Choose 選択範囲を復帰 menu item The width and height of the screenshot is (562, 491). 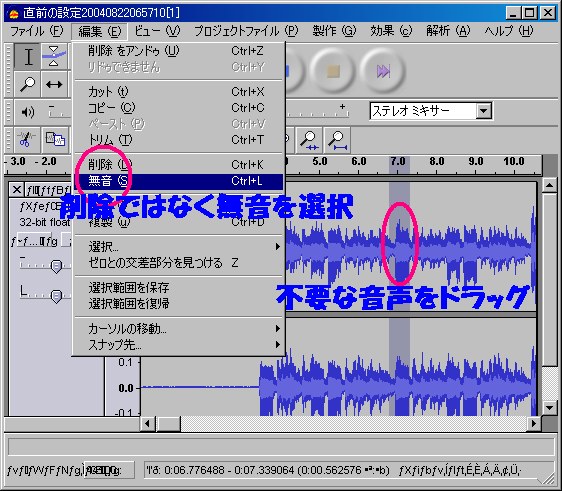178,304
